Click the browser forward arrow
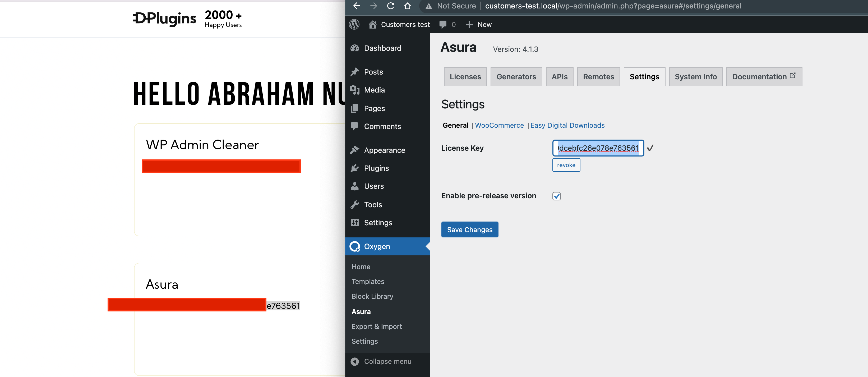Image resolution: width=868 pixels, height=377 pixels. (373, 6)
